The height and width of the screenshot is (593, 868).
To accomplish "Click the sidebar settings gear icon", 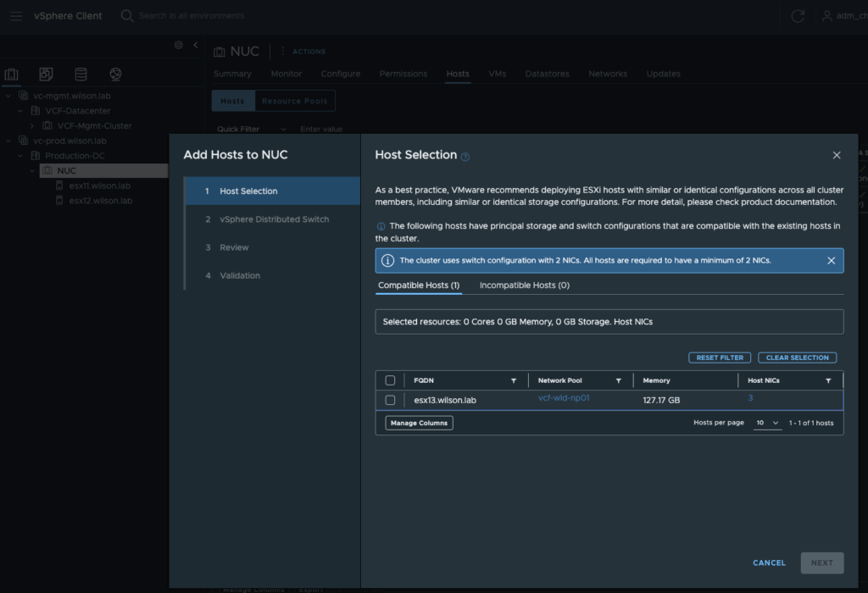I will 178,45.
